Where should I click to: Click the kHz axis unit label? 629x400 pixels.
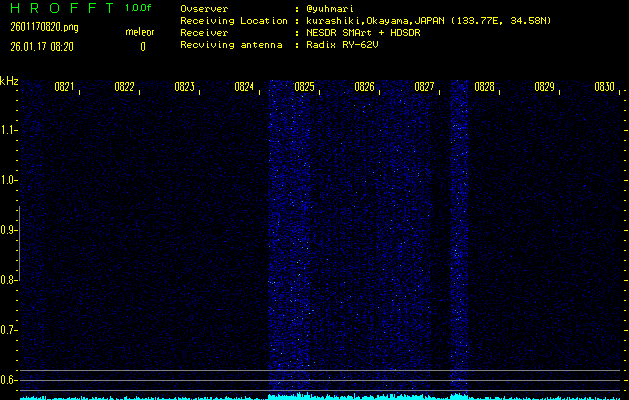click(9, 81)
